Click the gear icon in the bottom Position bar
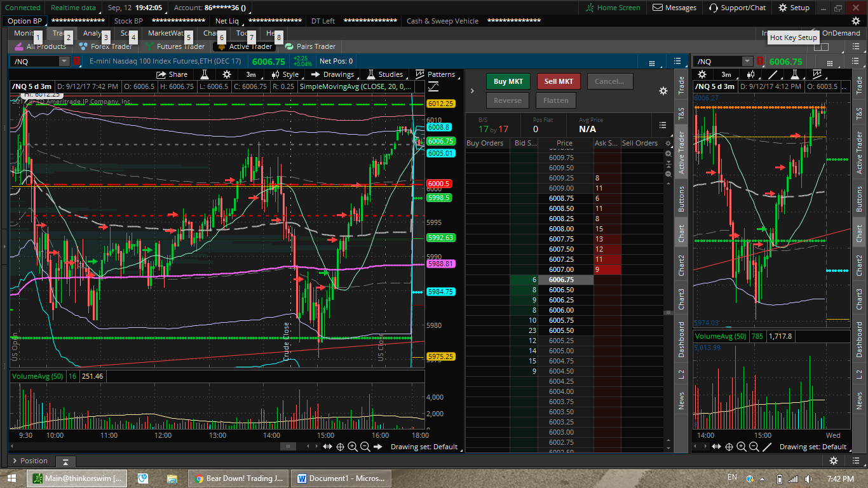 tap(834, 461)
